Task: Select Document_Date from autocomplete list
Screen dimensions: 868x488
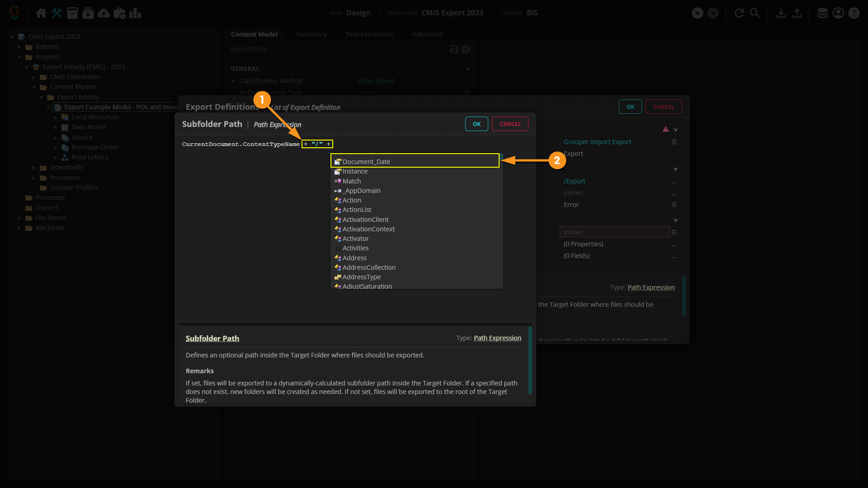Action: [366, 161]
